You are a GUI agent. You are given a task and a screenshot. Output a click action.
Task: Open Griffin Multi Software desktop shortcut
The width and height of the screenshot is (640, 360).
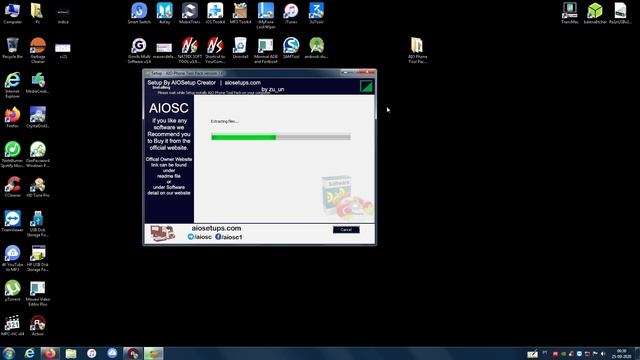(x=139, y=50)
